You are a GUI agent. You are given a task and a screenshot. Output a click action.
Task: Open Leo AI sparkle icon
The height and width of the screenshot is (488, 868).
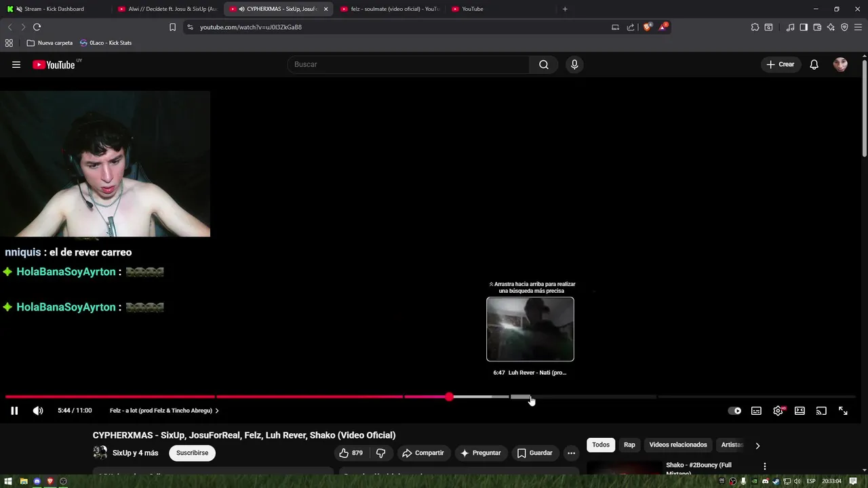[831, 27]
